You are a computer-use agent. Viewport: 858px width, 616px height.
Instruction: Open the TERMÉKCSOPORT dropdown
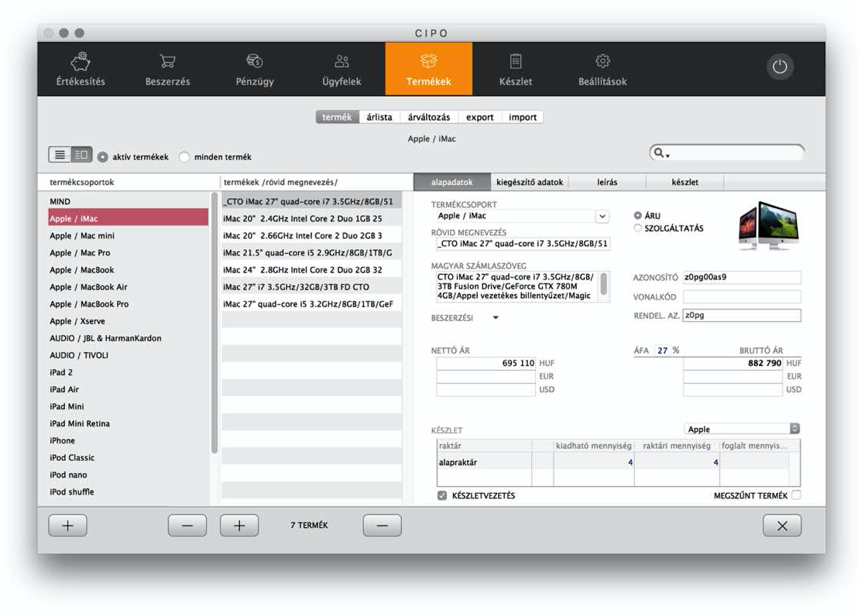coord(602,216)
